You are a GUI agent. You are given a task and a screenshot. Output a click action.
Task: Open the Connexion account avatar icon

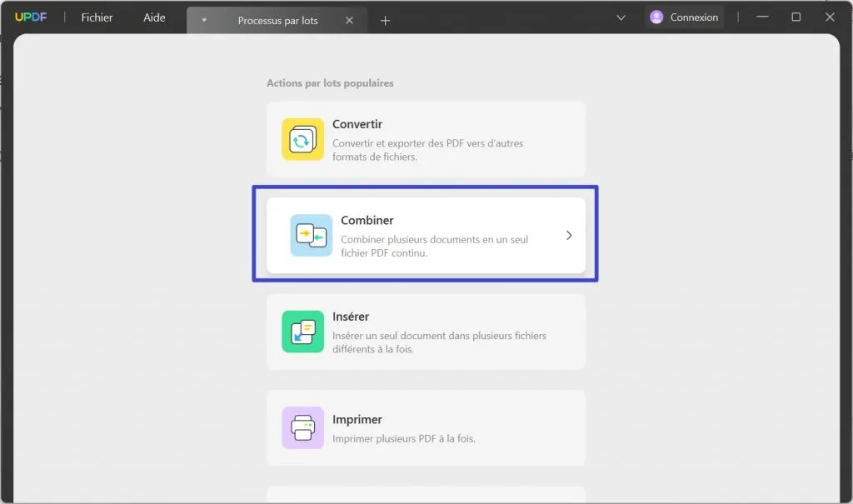pyautogui.click(x=658, y=17)
